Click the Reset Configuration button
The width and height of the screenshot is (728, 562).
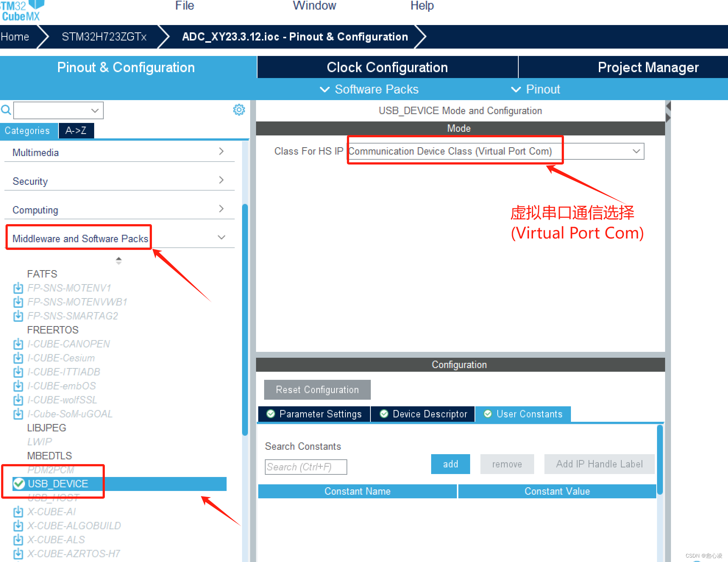tap(317, 389)
